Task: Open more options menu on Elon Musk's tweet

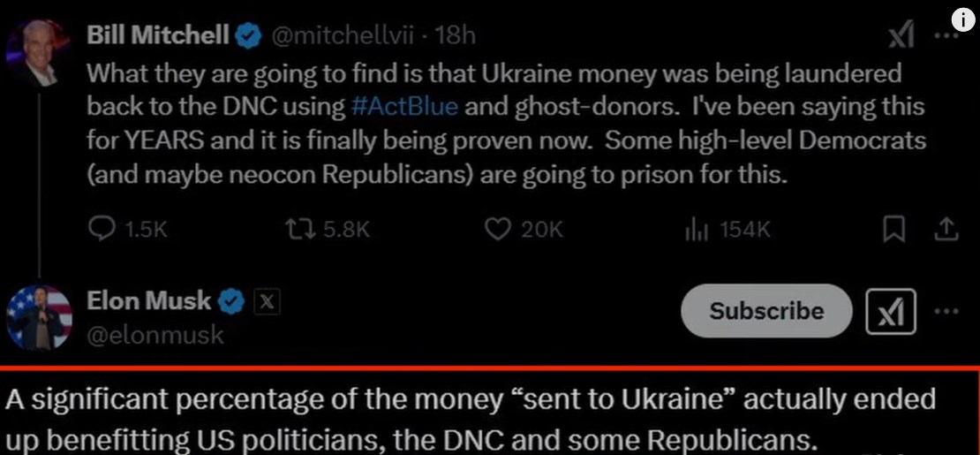Action: (946, 311)
